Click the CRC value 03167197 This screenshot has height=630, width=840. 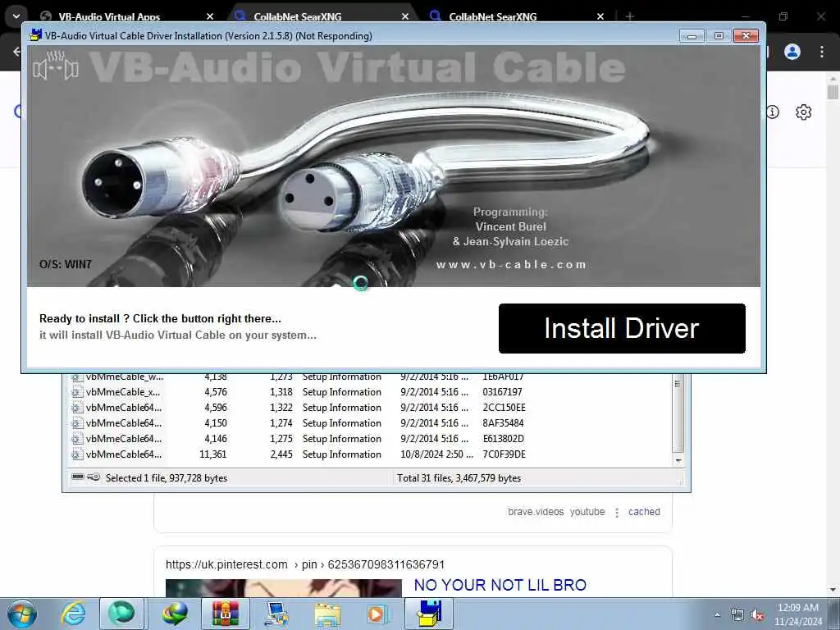click(502, 392)
